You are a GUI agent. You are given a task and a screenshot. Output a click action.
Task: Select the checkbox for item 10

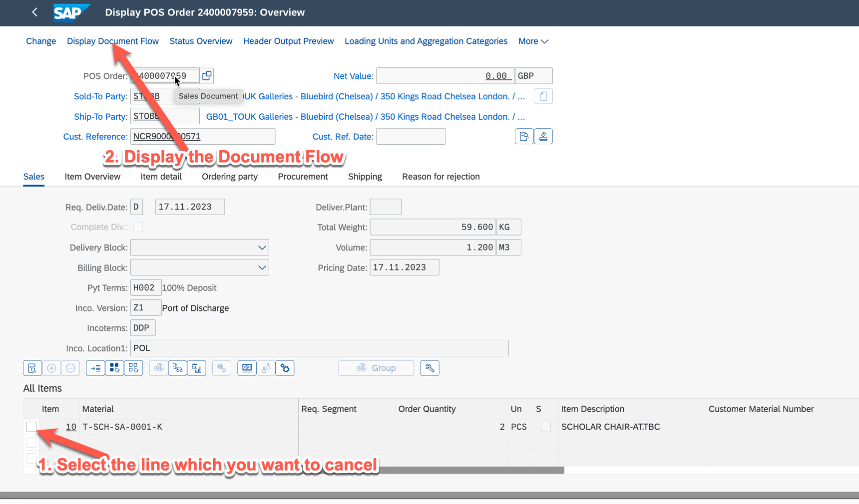point(31,427)
